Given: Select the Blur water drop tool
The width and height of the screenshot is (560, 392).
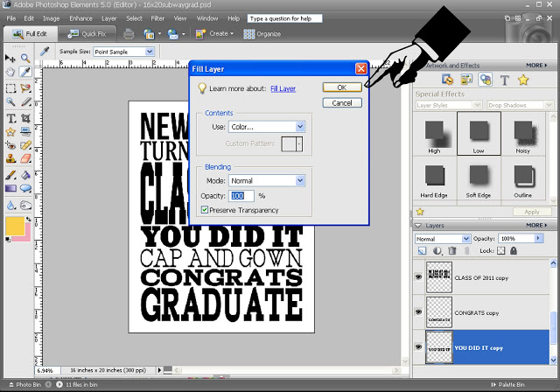Looking at the screenshot, I should (x=10, y=206).
